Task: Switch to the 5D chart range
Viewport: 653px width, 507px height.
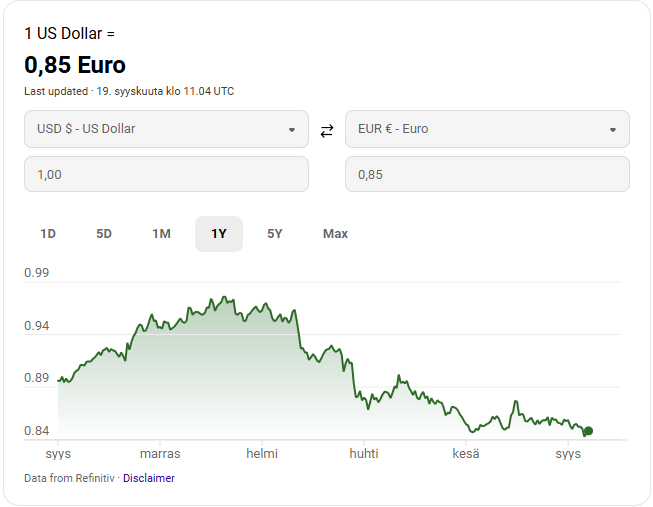Action: (104, 234)
